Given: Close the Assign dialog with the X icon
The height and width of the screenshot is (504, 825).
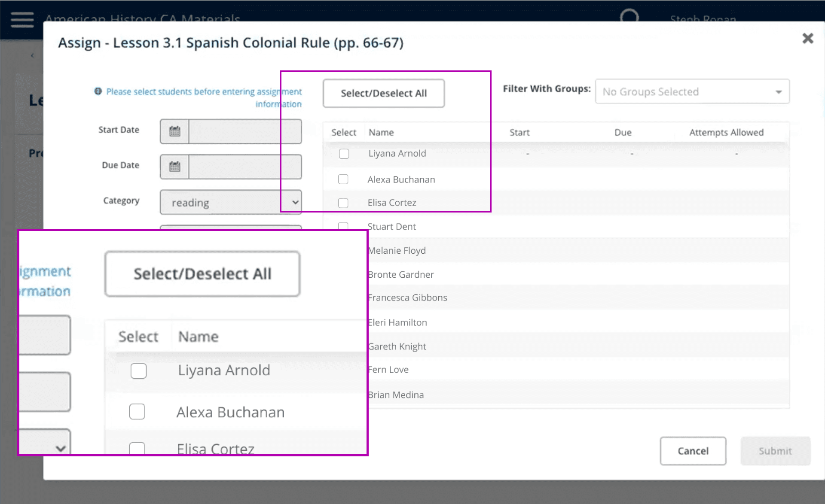Looking at the screenshot, I should (808, 39).
